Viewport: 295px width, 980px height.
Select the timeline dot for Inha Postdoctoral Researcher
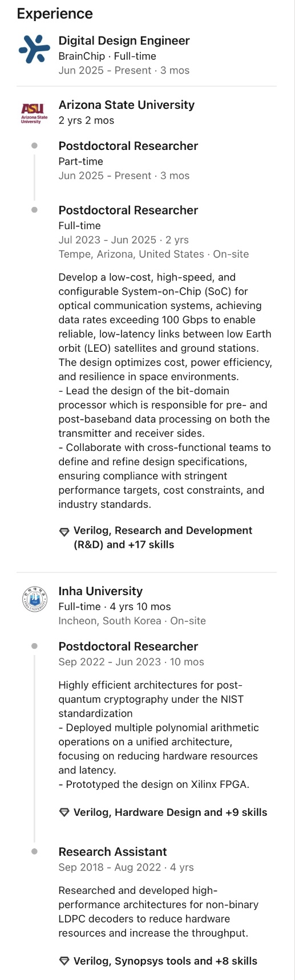[x=34, y=646]
